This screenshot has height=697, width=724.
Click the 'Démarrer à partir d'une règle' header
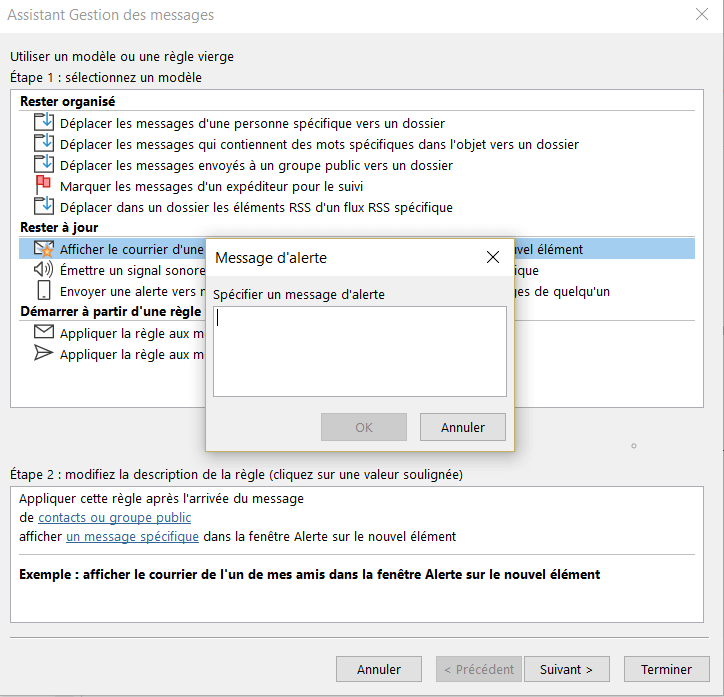coord(111,311)
